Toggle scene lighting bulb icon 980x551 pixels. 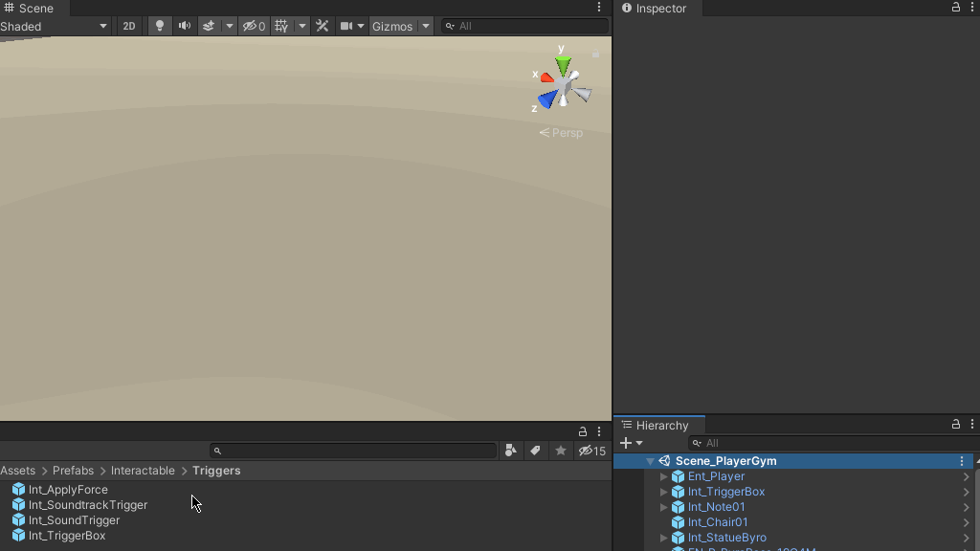pyautogui.click(x=160, y=26)
